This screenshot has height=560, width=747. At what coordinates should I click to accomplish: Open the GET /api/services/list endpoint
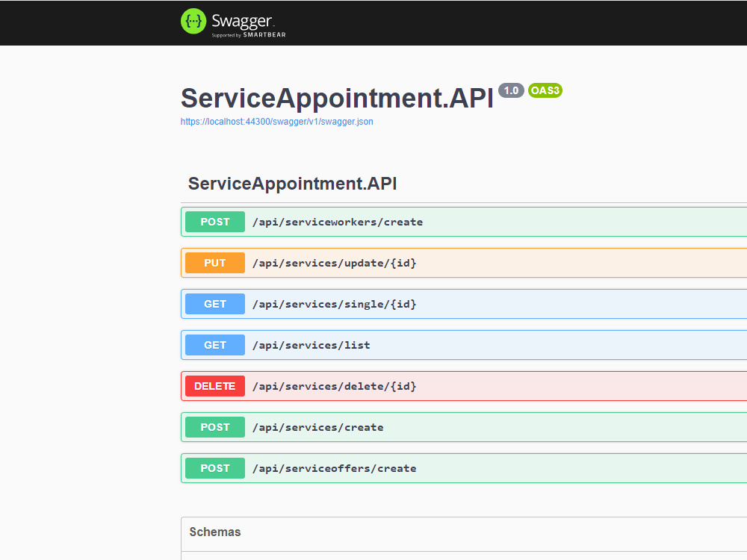pos(464,345)
